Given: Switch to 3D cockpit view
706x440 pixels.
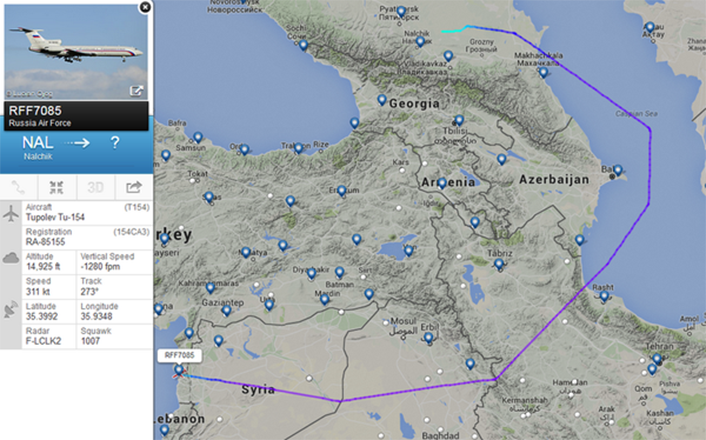Looking at the screenshot, I should [95, 187].
